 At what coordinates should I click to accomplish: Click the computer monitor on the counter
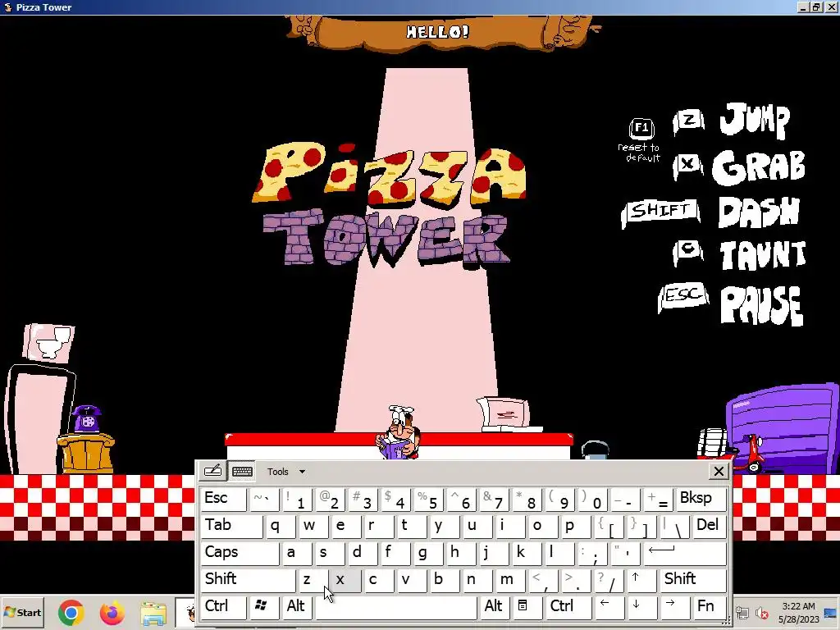click(506, 413)
